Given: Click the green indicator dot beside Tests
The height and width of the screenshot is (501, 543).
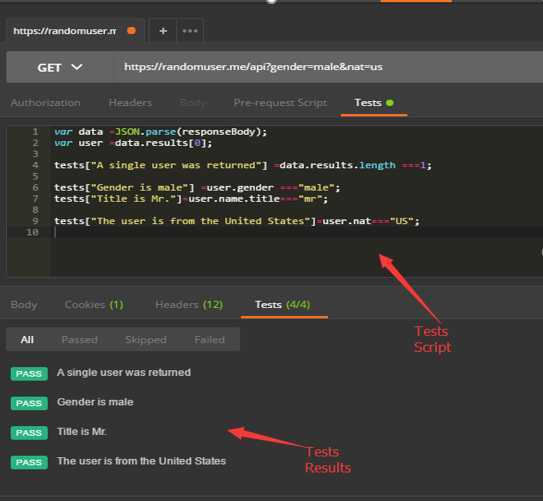Looking at the screenshot, I should 390,103.
